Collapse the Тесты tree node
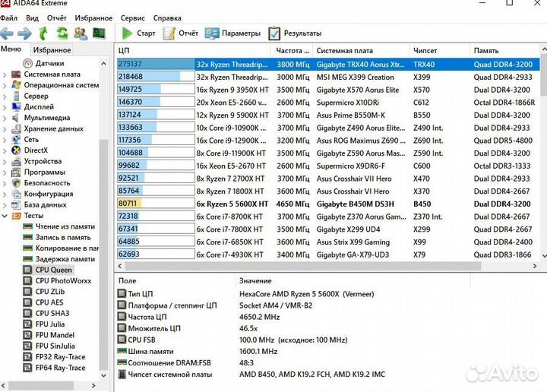The image size is (547, 392). point(5,216)
